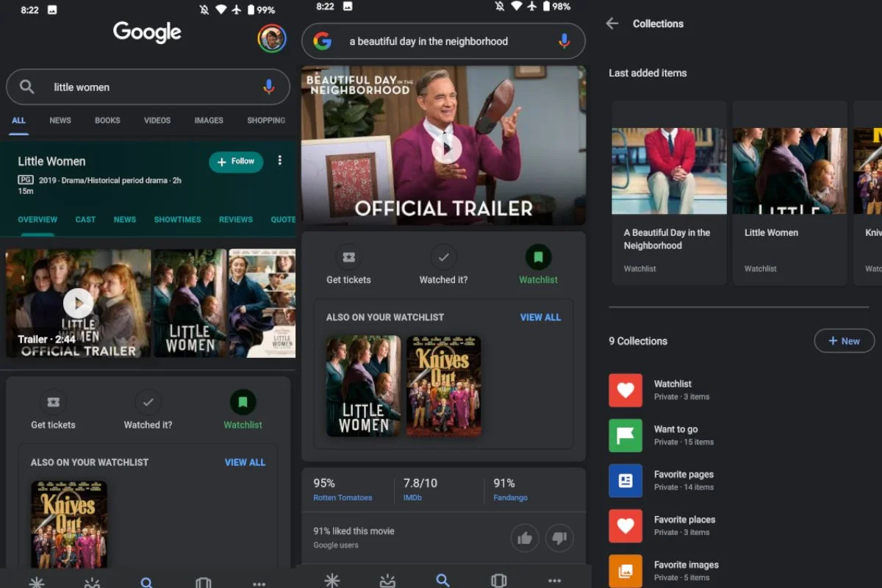Open the Favorite places heart icon
Image resolution: width=882 pixels, height=588 pixels.
tap(625, 526)
